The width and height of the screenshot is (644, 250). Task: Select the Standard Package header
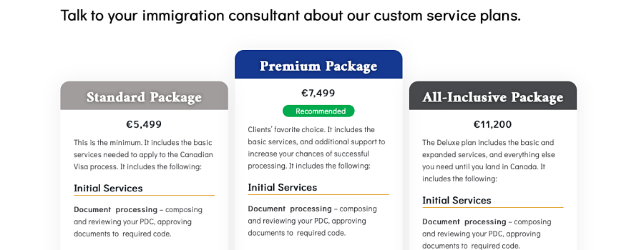pos(144,97)
